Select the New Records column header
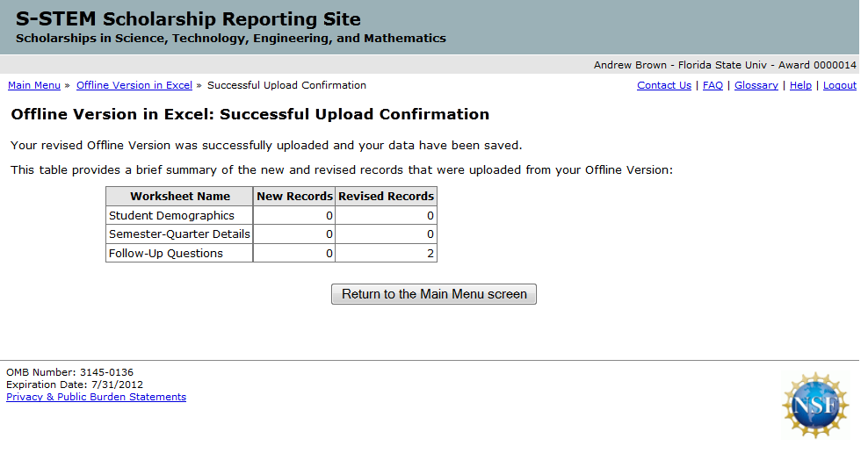 coord(294,197)
